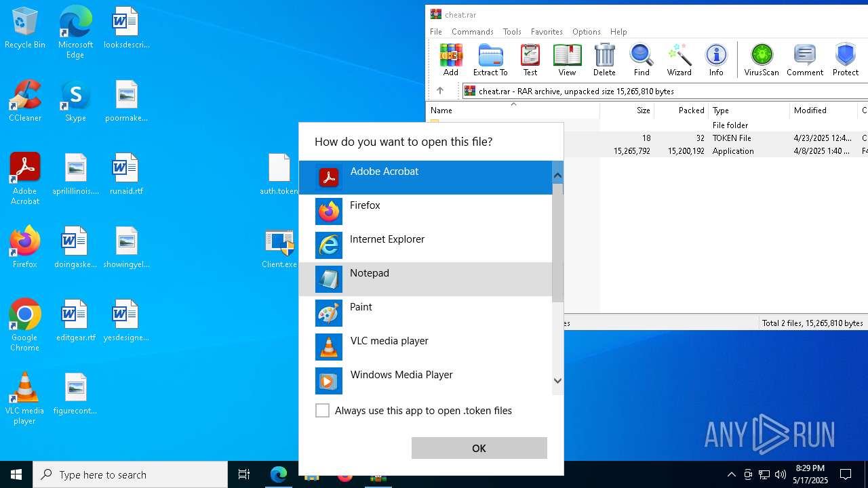
Task: Pick VLC media player in the dialog
Action: [x=425, y=347]
